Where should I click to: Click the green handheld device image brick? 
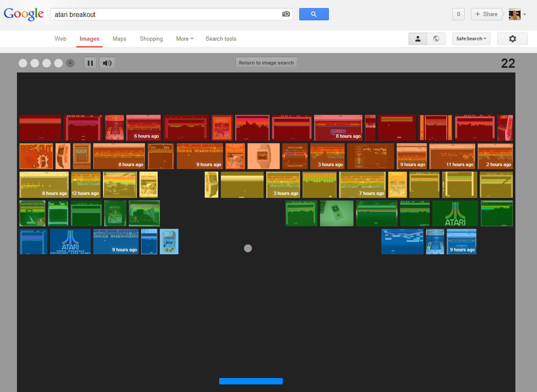pos(337,213)
